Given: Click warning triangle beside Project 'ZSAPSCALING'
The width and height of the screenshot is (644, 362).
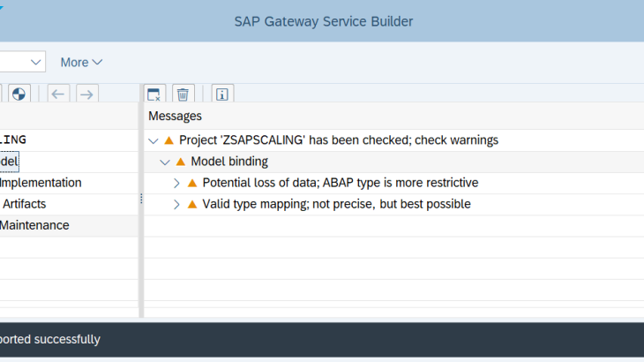Looking at the screenshot, I should (x=168, y=140).
